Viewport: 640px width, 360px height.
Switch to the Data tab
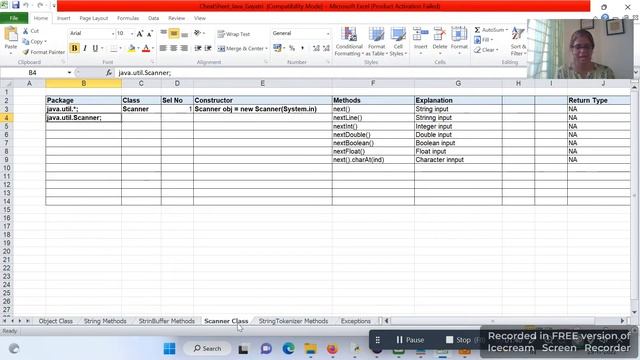click(x=153, y=18)
